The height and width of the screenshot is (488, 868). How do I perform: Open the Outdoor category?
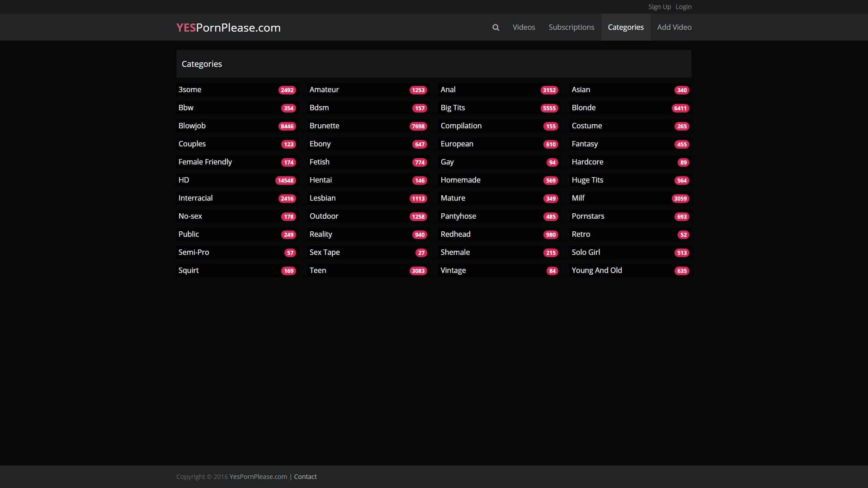pyautogui.click(x=324, y=216)
